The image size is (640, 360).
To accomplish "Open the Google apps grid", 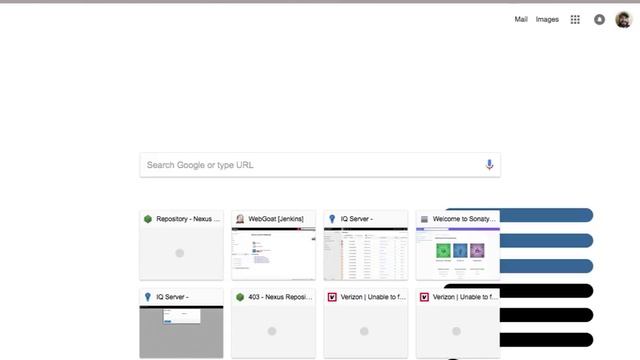I will (575, 20).
